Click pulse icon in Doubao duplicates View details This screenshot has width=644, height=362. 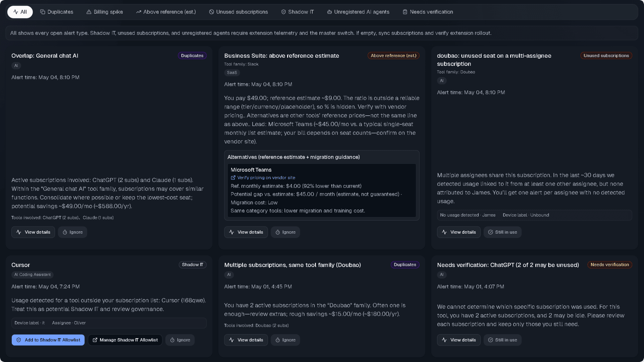coord(231,340)
